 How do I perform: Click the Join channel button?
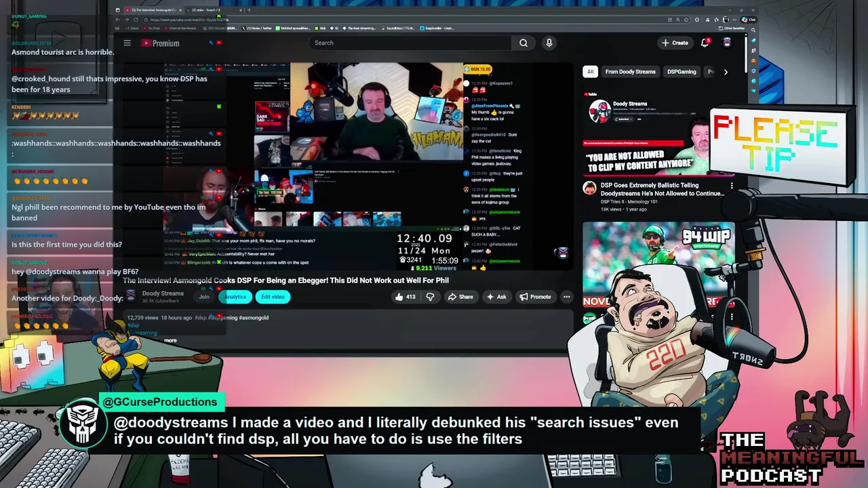coord(204,297)
